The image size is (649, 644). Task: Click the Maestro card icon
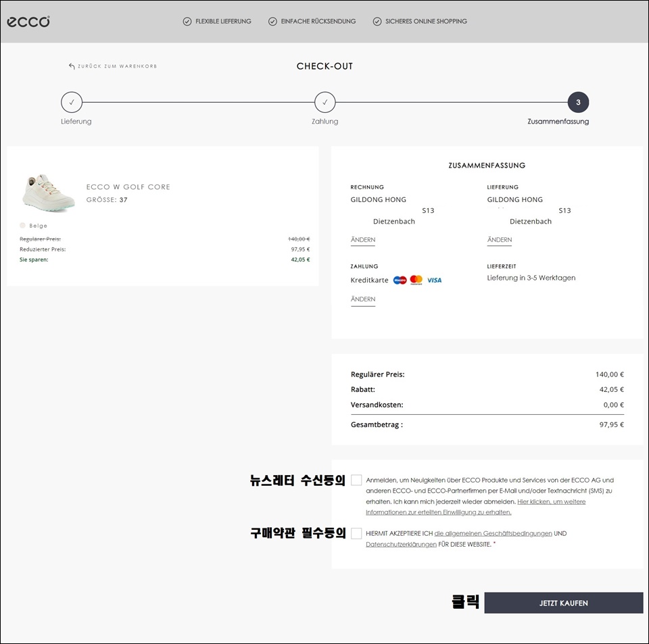400,280
